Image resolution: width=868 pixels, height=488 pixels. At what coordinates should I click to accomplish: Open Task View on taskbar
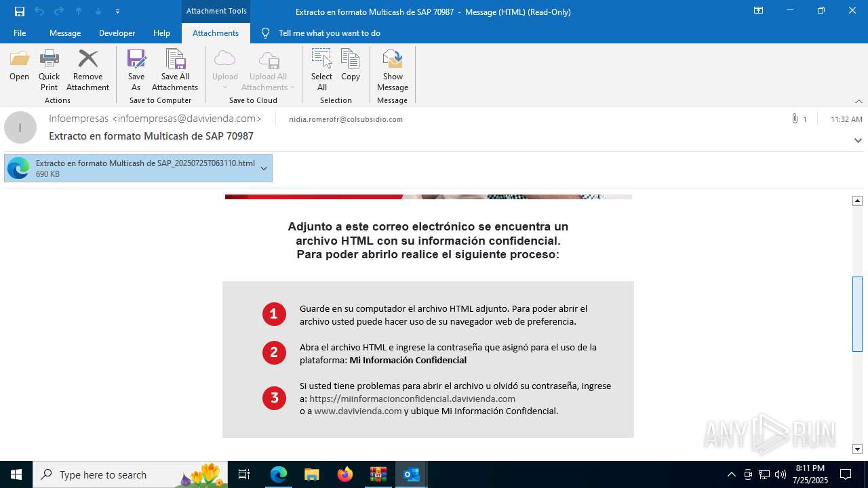point(245,474)
